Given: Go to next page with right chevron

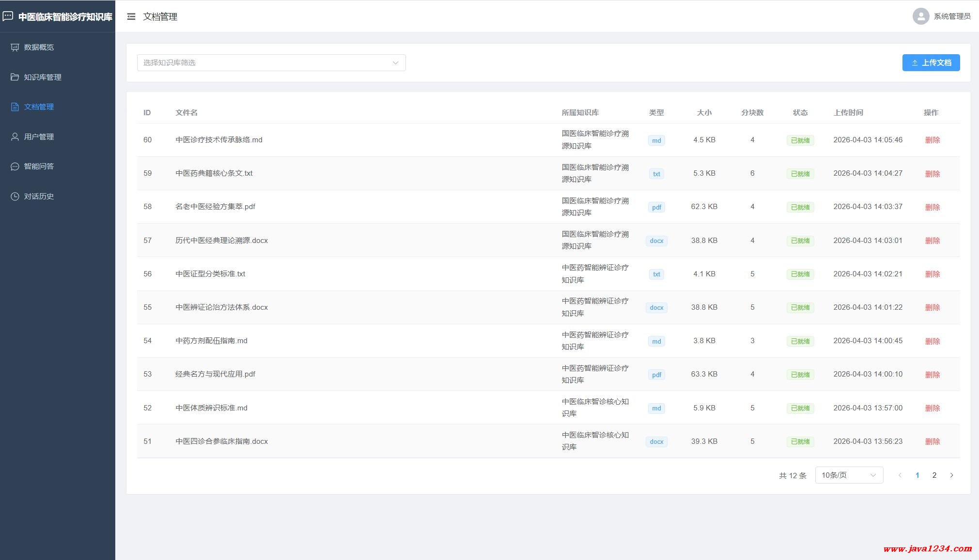Looking at the screenshot, I should coord(951,475).
